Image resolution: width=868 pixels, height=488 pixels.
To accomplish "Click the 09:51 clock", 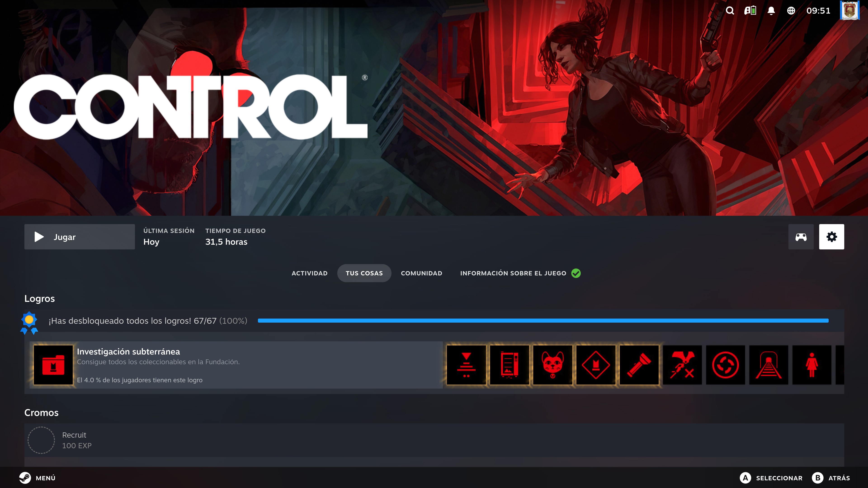I will tap(818, 11).
